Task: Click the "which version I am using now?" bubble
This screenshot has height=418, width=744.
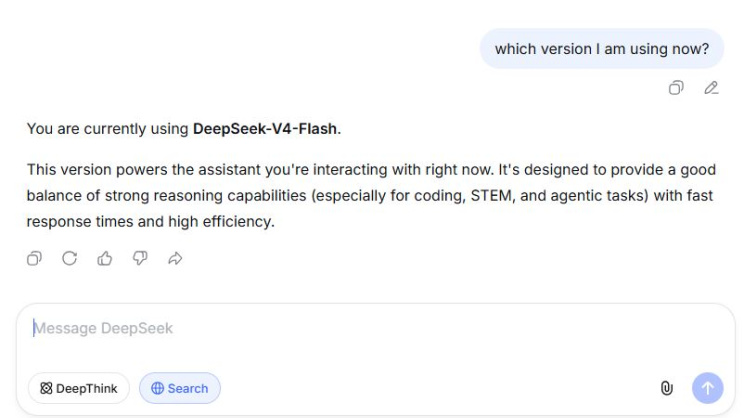Action: [x=602, y=49]
